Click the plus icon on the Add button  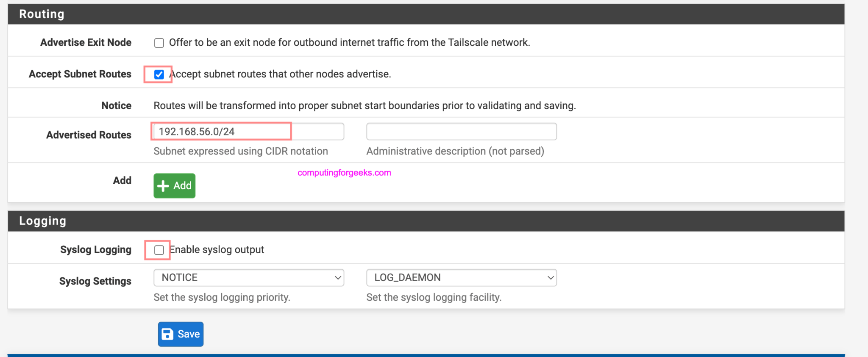point(163,186)
